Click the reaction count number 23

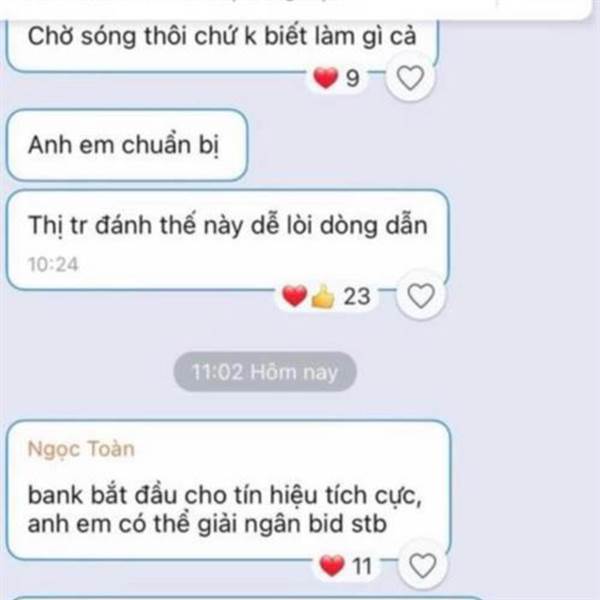[x=357, y=296]
